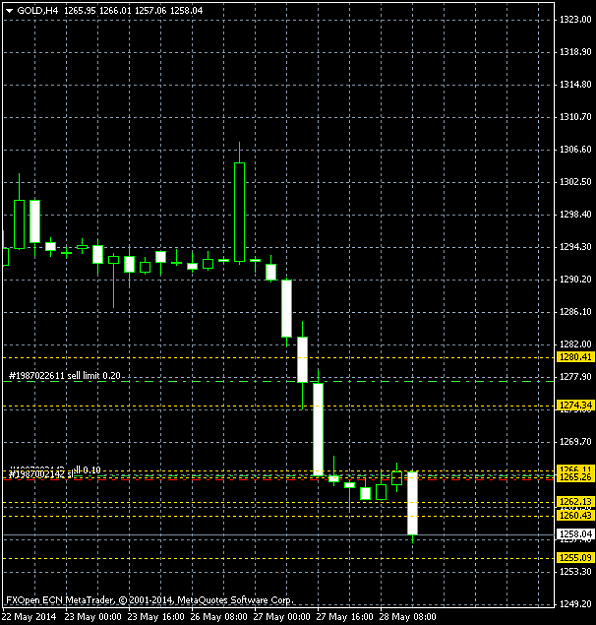Click the green sell limit line at 1277
The height and width of the screenshot is (625, 596).
(279, 382)
